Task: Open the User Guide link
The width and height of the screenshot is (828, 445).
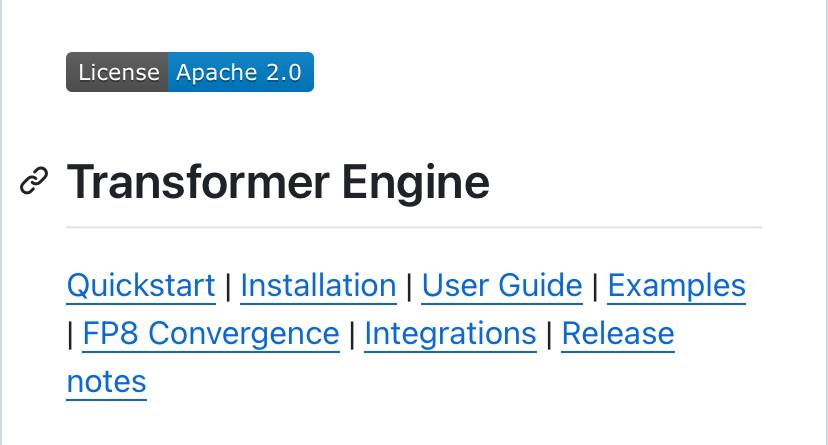Action: (x=502, y=286)
